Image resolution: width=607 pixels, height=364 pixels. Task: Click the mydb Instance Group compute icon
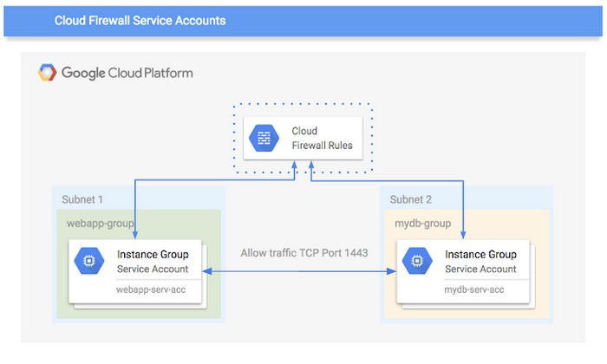(417, 261)
